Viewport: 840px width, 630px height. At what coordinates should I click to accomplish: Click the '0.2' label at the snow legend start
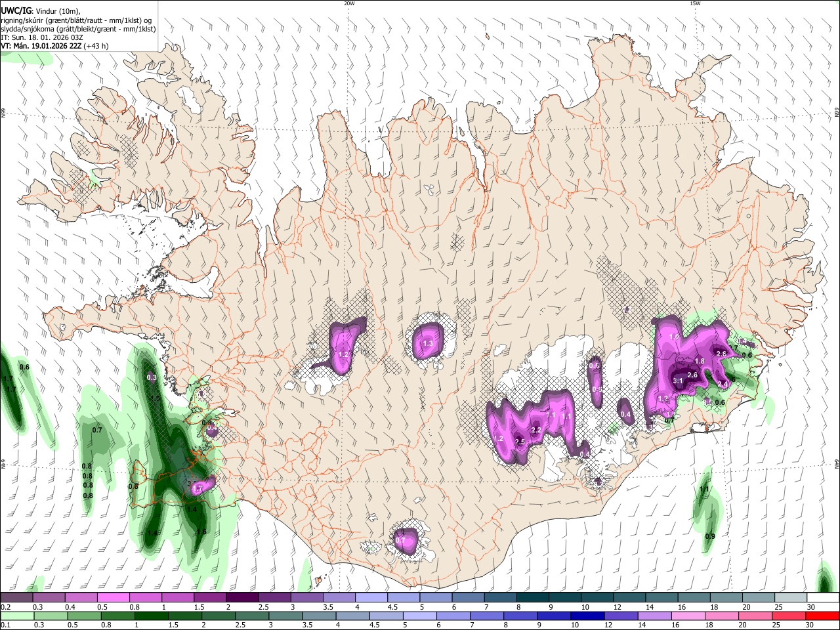coord(5,607)
